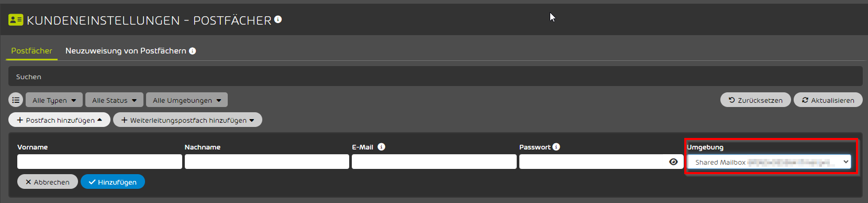
Task: Open the Alle Umgebungen filter dropdown
Action: tap(187, 100)
